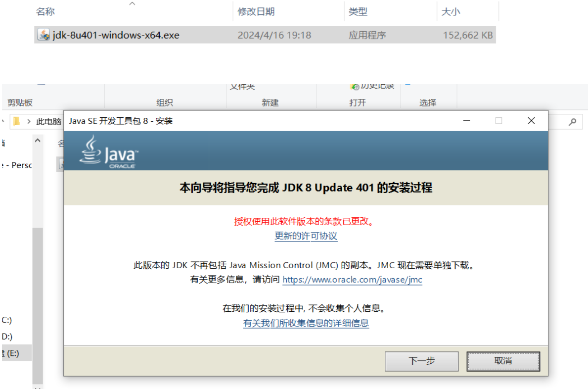Close the Java SE installer window

coord(531,121)
